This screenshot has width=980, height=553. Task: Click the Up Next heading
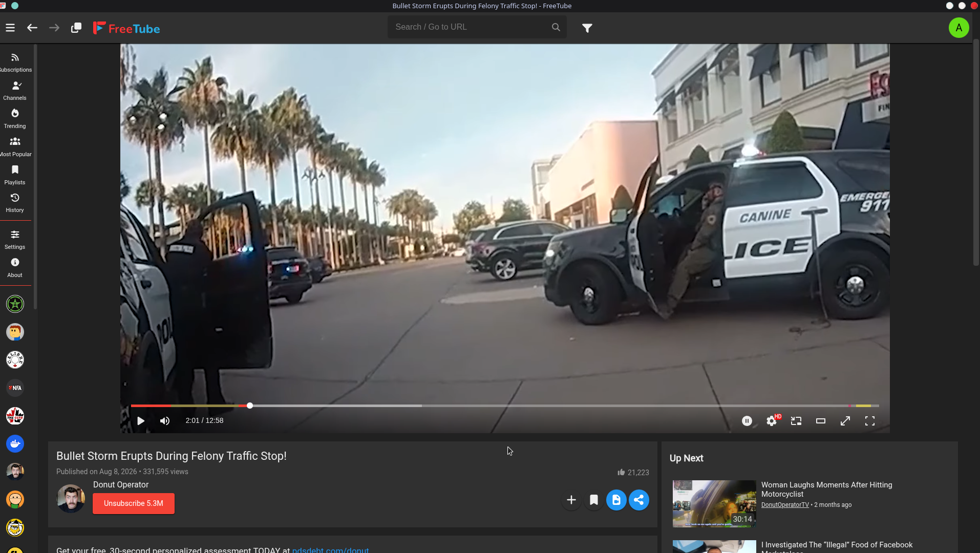click(686, 459)
